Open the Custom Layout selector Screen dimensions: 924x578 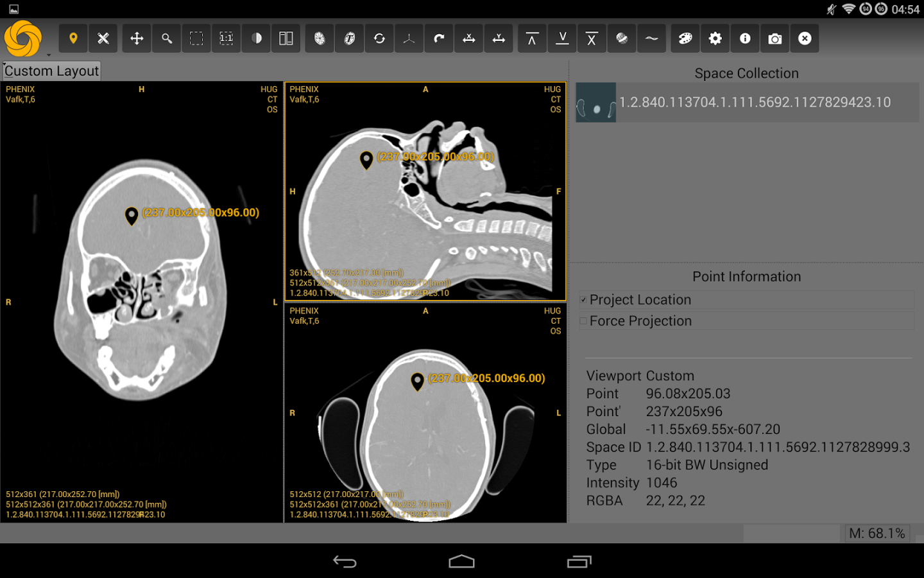[51, 71]
